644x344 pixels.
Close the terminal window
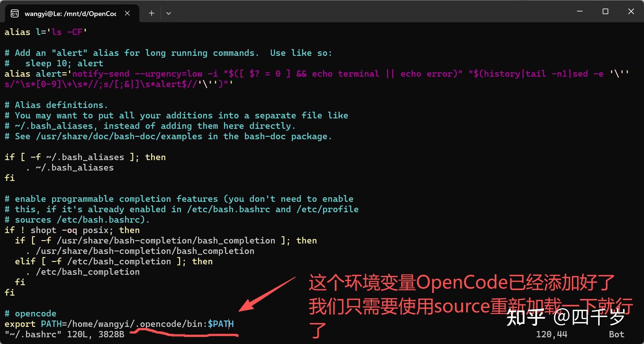[631, 12]
